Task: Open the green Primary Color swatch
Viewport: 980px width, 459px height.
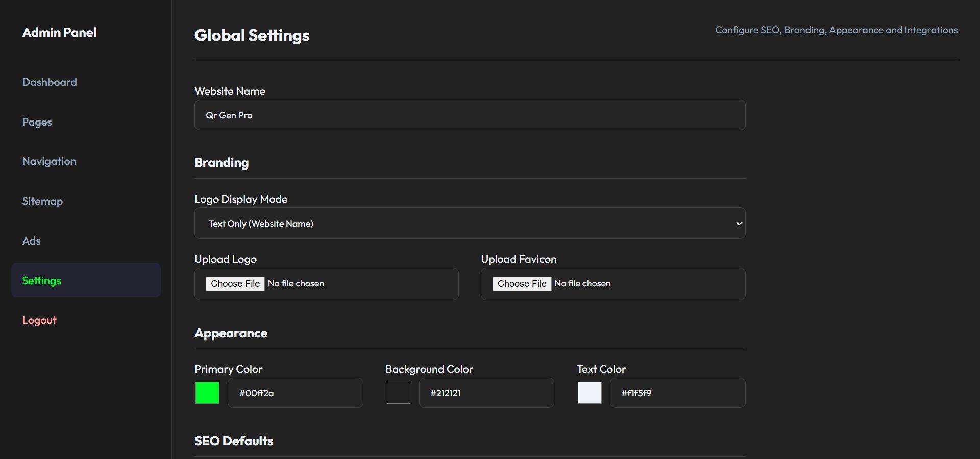Action: 207,393
